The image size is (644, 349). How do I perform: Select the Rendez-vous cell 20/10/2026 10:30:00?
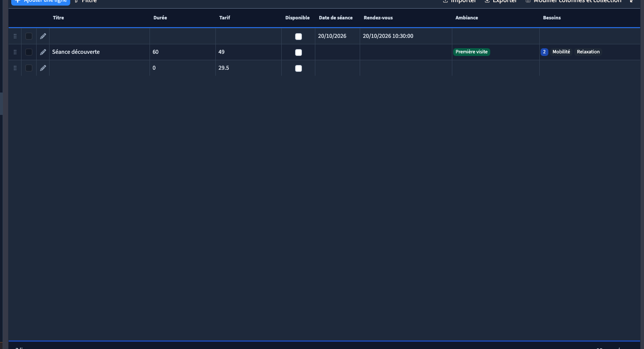pyautogui.click(x=406, y=36)
